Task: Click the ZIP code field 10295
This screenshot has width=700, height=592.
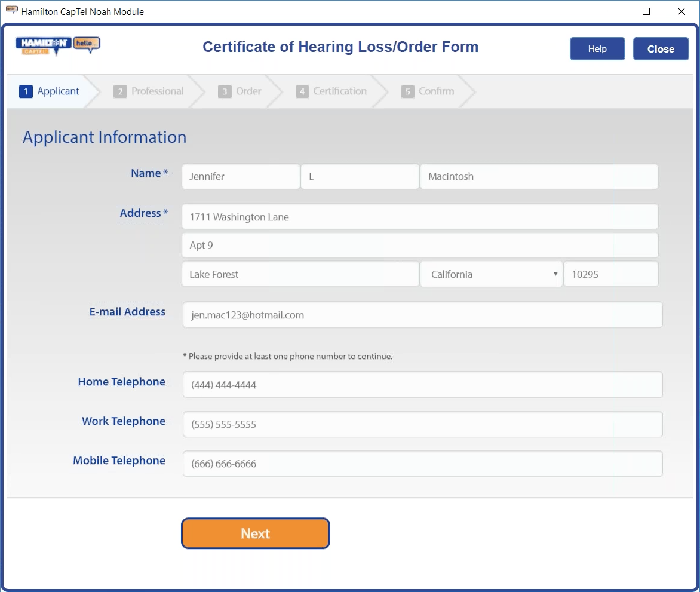Action: coord(610,274)
